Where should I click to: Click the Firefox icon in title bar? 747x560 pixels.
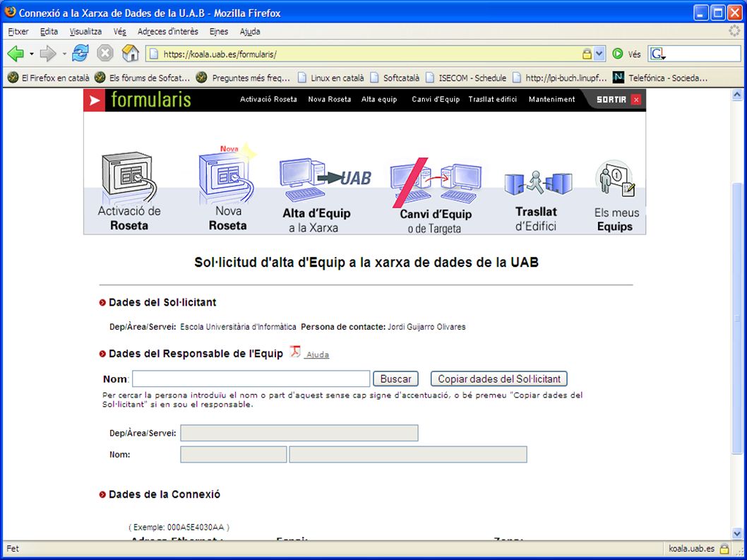point(10,12)
